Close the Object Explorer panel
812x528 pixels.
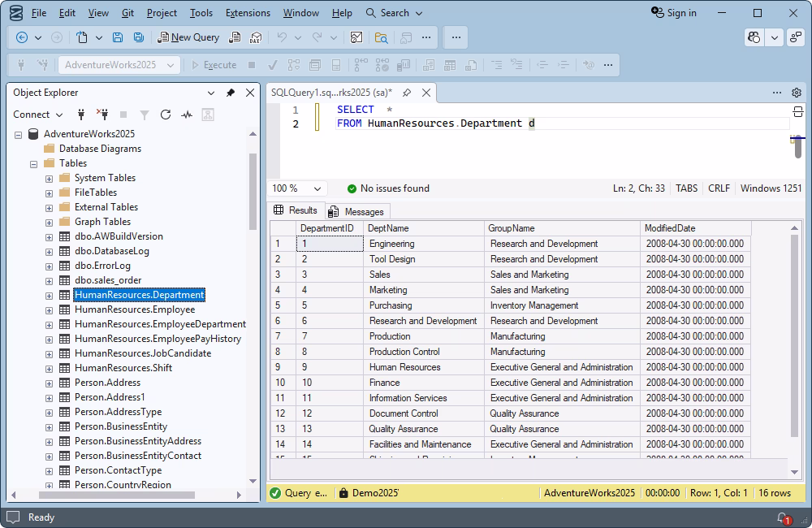[250, 93]
